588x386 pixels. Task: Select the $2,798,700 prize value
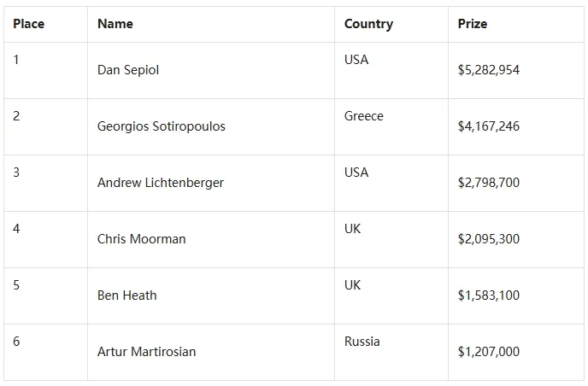tap(489, 183)
